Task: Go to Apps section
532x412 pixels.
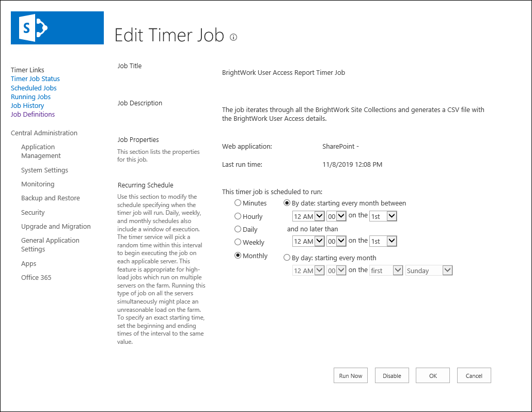Action: (x=28, y=263)
